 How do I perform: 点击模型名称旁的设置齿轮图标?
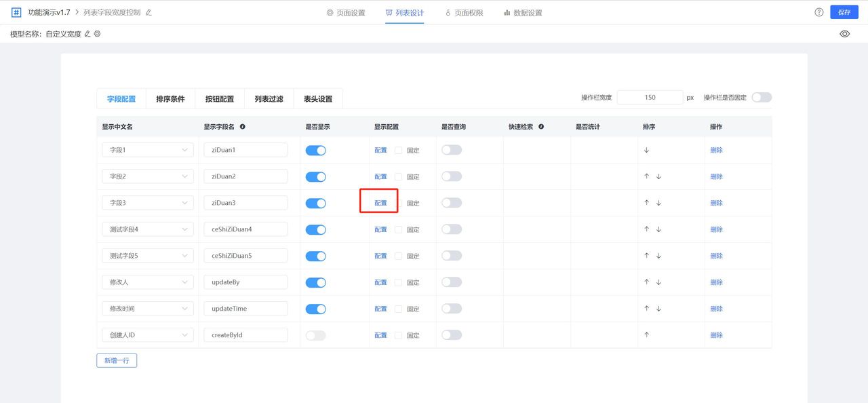(96, 33)
